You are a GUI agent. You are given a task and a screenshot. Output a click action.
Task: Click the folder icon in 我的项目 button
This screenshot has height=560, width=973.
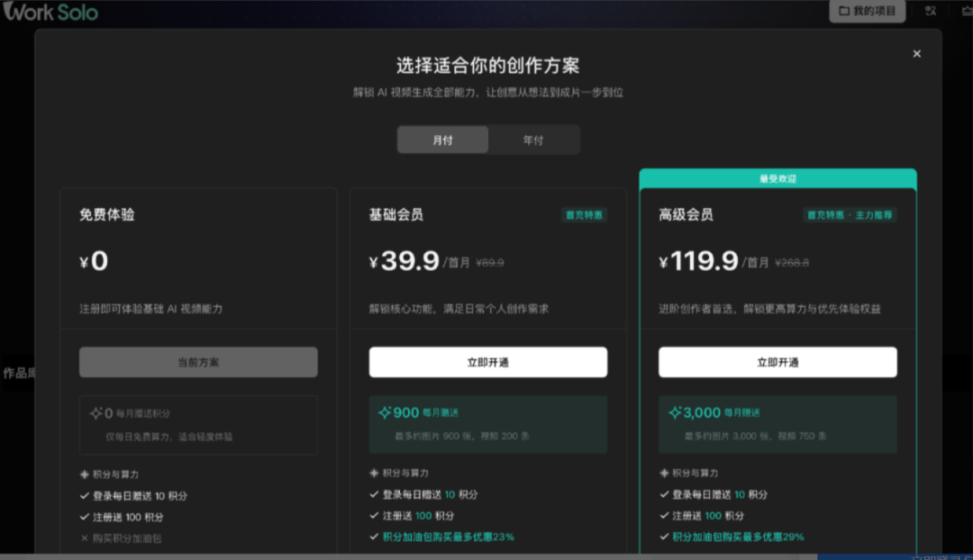[844, 11]
